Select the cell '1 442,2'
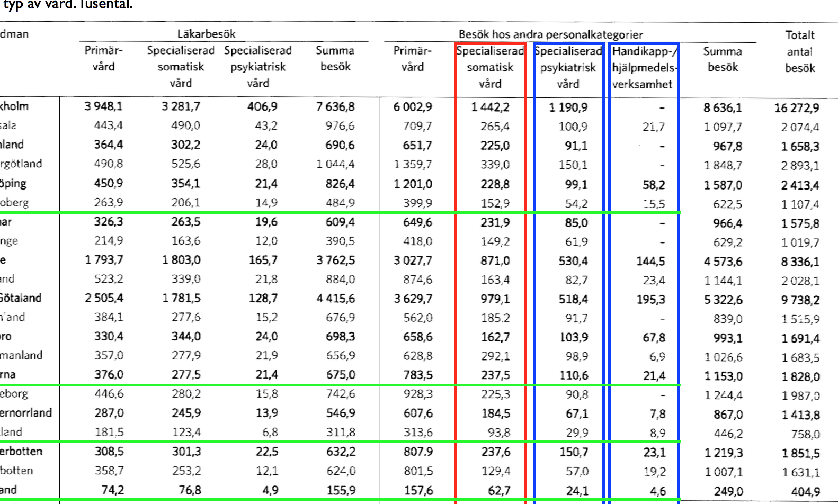This screenshot has width=838, height=504. point(490,107)
